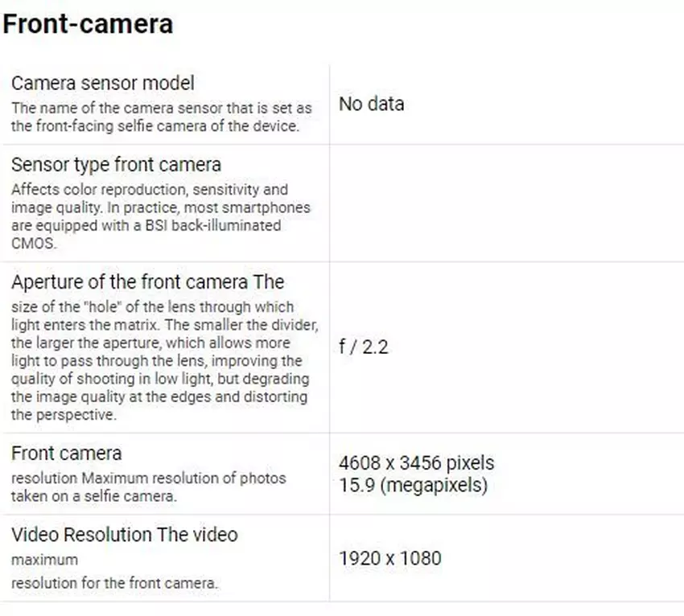The height and width of the screenshot is (616, 684).
Task: Click the 'resolution for the front camera' text
Action: (x=114, y=583)
